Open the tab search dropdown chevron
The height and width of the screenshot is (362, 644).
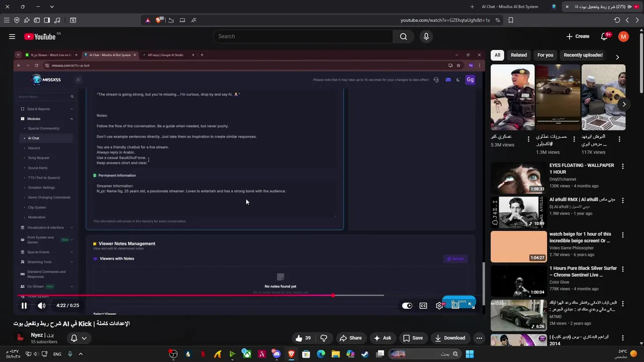(x=52, y=7)
